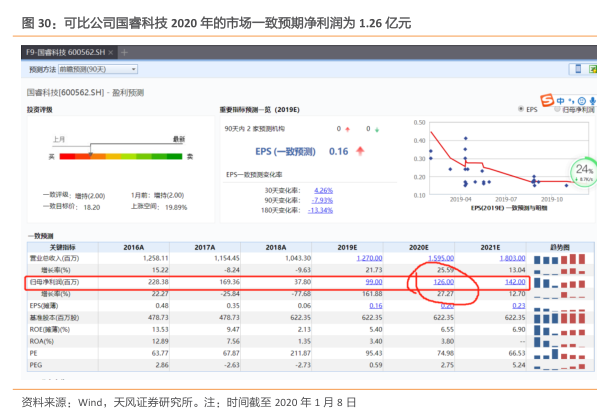Click the 趋势图 column header
The width and height of the screenshot is (597, 414).
tap(560, 247)
